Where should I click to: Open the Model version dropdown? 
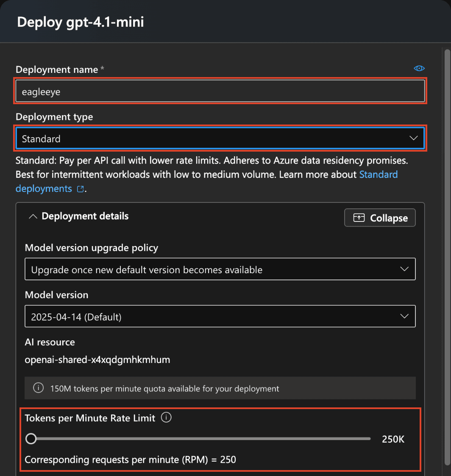click(x=220, y=316)
